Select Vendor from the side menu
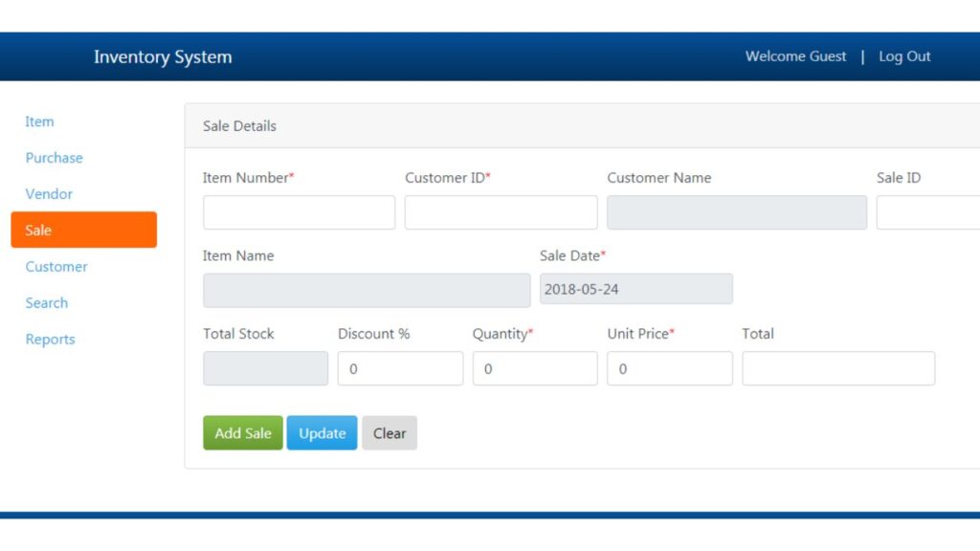Screen dimensions: 980x551 [x=49, y=193]
